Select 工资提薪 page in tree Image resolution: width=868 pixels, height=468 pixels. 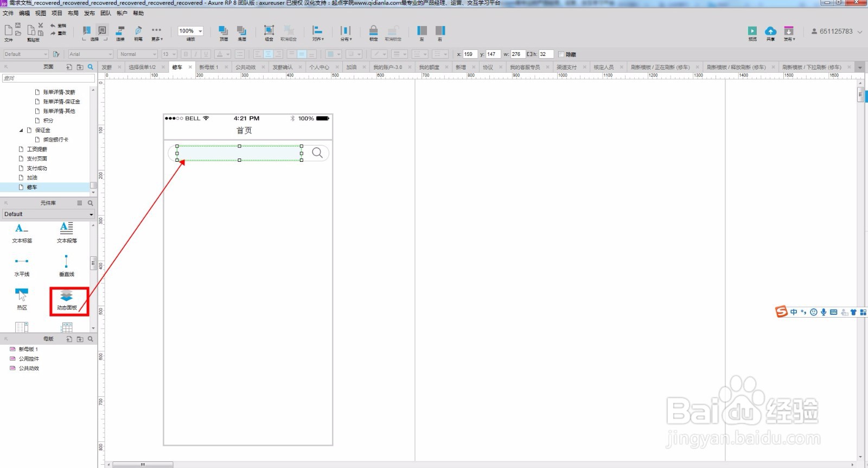(x=37, y=149)
